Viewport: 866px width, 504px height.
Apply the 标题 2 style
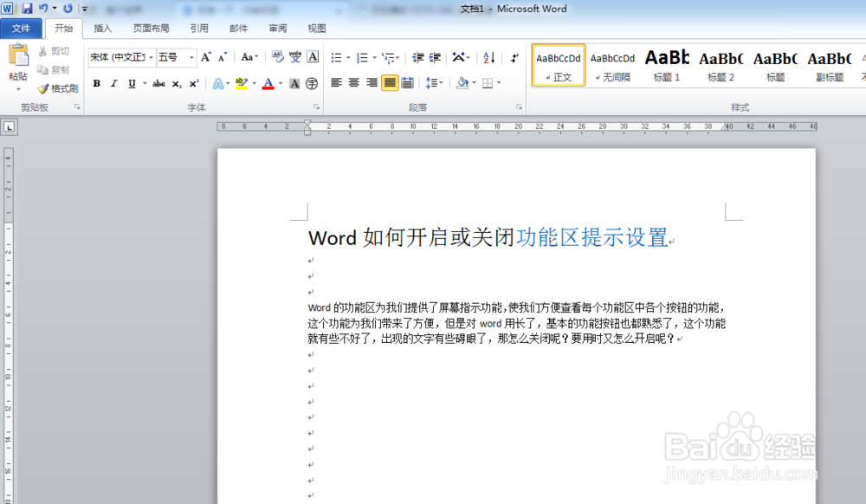pyautogui.click(x=721, y=65)
